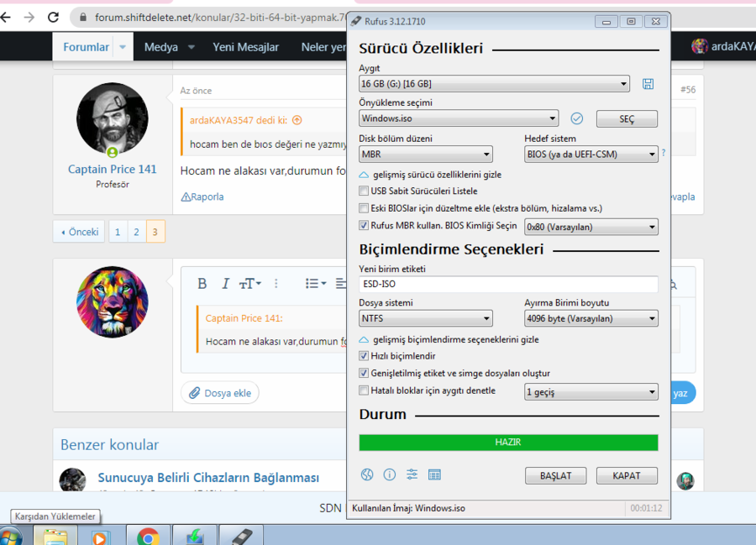756x545 pixels.
Task: Click Chrome back arrow
Action: click(6, 18)
